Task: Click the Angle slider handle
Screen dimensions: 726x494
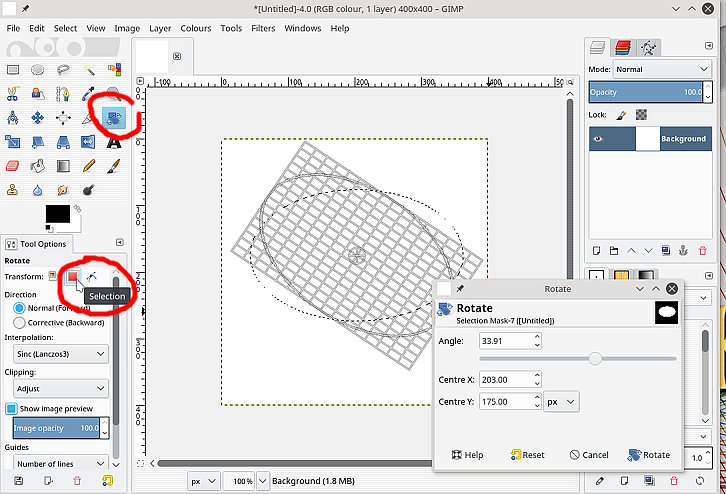Action: (x=595, y=358)
